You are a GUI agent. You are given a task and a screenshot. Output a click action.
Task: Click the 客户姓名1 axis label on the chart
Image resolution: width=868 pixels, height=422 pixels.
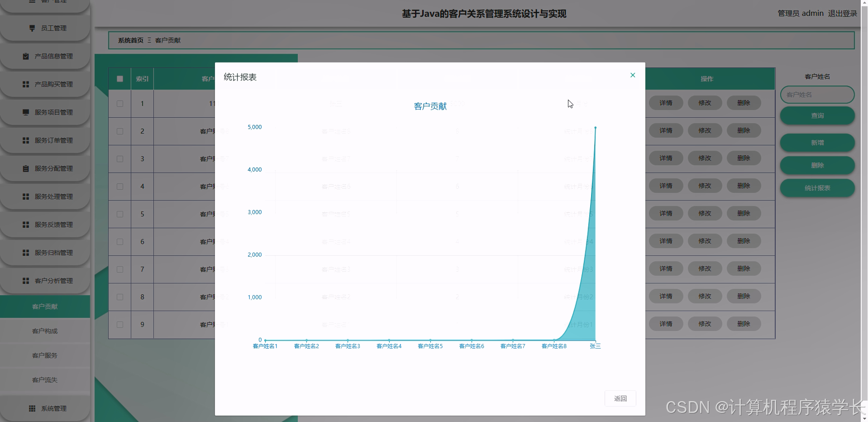click(265, 346)
